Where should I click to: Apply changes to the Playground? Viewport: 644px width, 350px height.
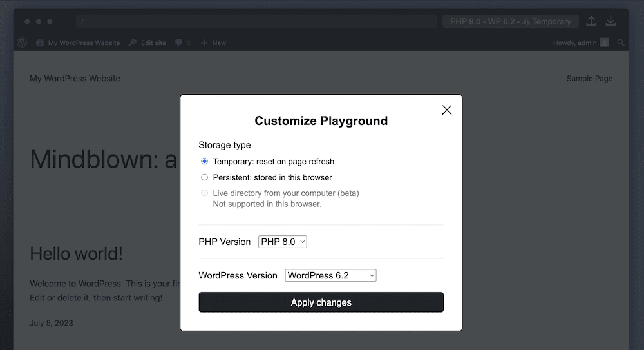point(321,302)
